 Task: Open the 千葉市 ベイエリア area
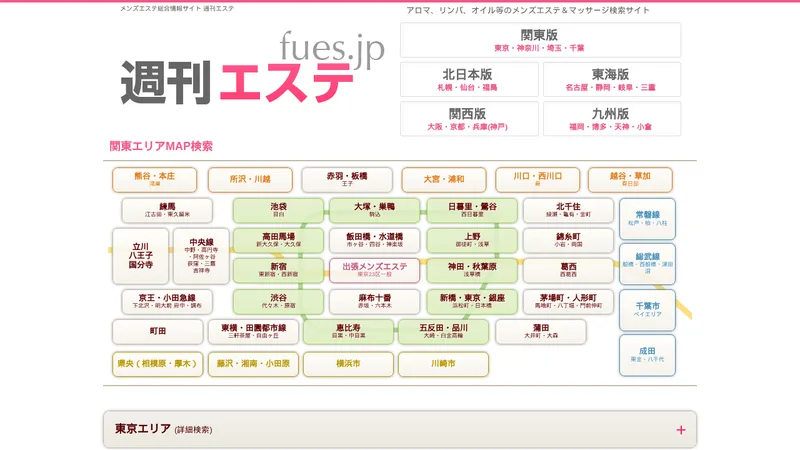coord(647,310)
